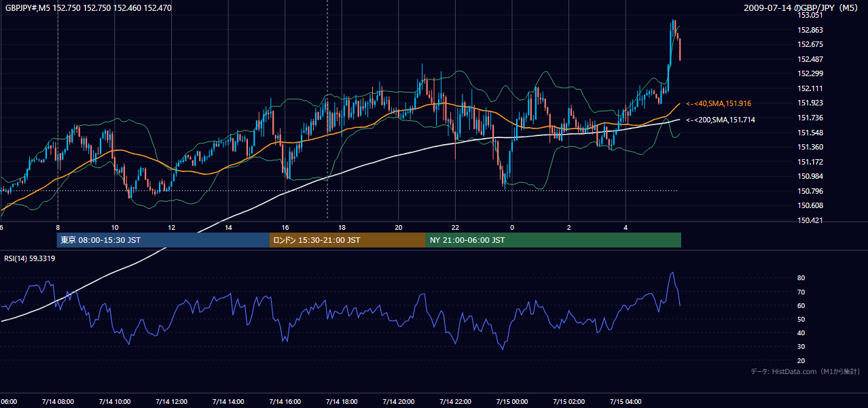Click the 151.172 price axis label
Image resolution: width=868 pixels, height=408 pixels.
pos(810,162)
